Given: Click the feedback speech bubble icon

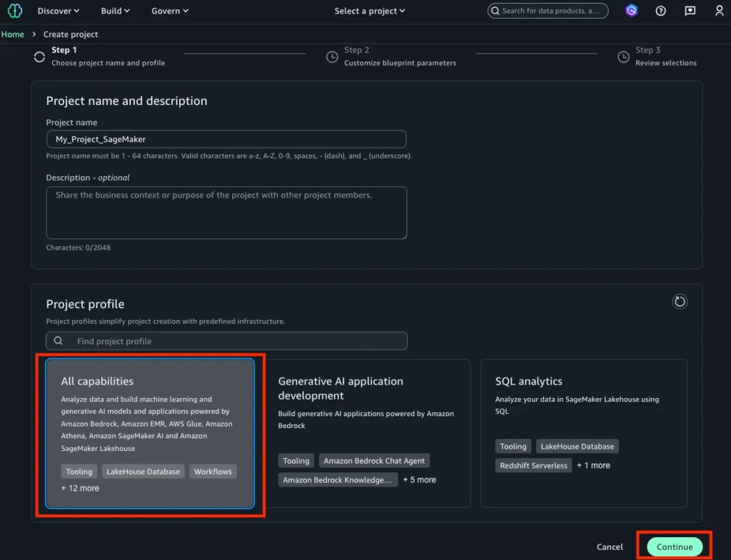Looking at the screenshot, I should pos(690,11).
